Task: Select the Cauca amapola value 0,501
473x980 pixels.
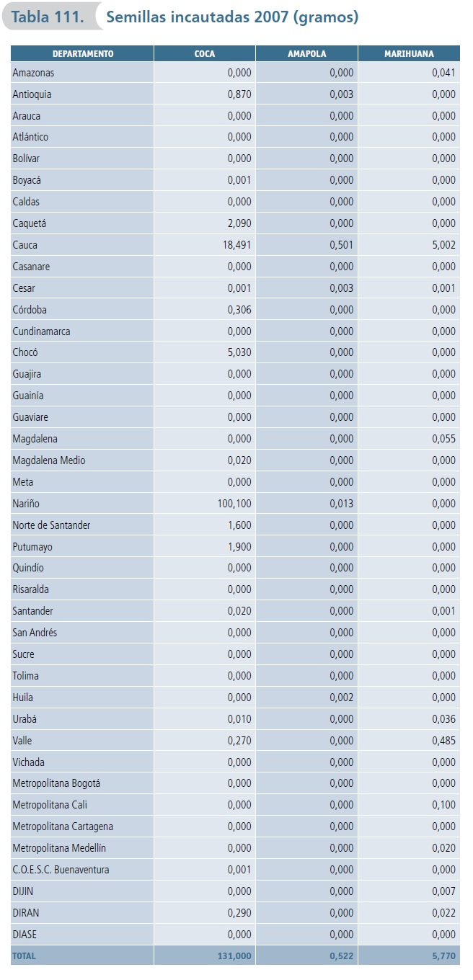Action: [x=342, y=245]
